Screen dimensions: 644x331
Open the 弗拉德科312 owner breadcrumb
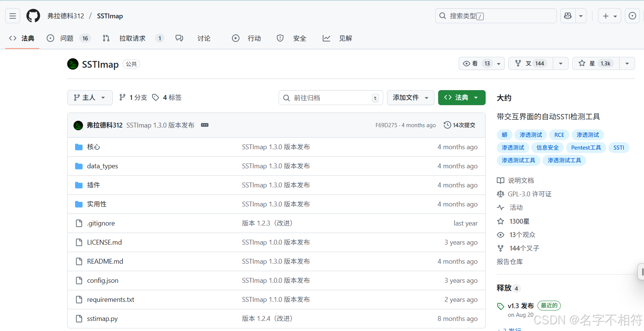(x=66, y=16)
